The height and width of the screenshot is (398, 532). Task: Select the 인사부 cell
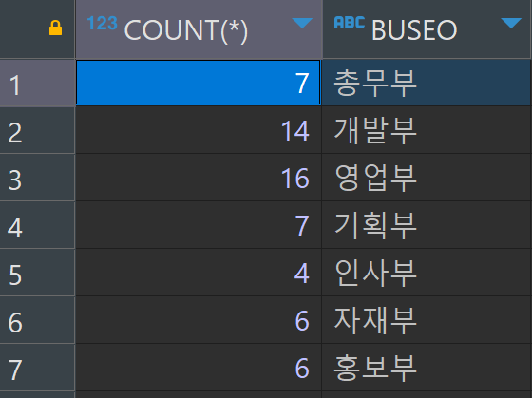427,273
